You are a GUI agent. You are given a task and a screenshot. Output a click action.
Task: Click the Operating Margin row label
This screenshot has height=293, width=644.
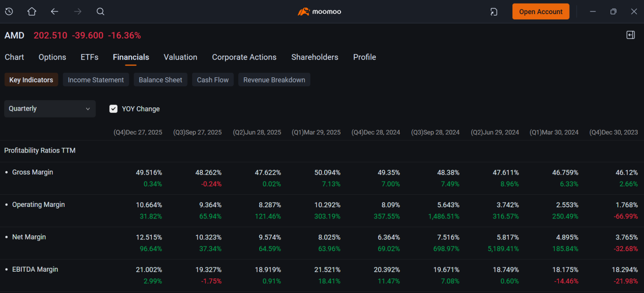pyautogui.click(x=39, y=204)
